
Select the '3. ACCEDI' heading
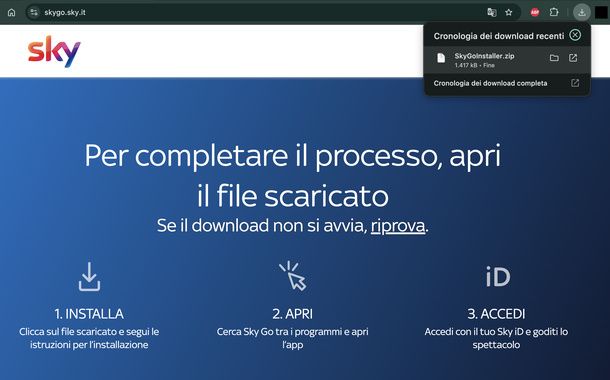tap(496, 314)
